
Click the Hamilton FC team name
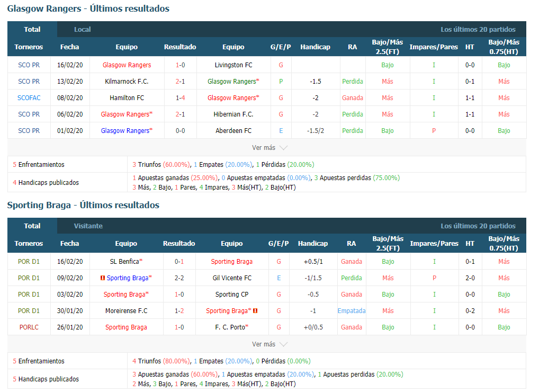(127, 98)
